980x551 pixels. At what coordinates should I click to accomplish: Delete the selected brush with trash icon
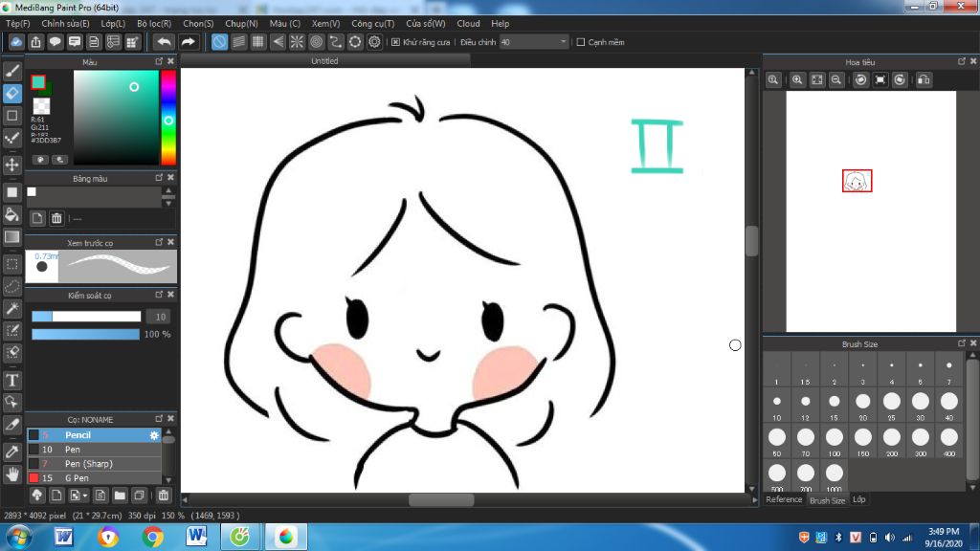[163, 496]
